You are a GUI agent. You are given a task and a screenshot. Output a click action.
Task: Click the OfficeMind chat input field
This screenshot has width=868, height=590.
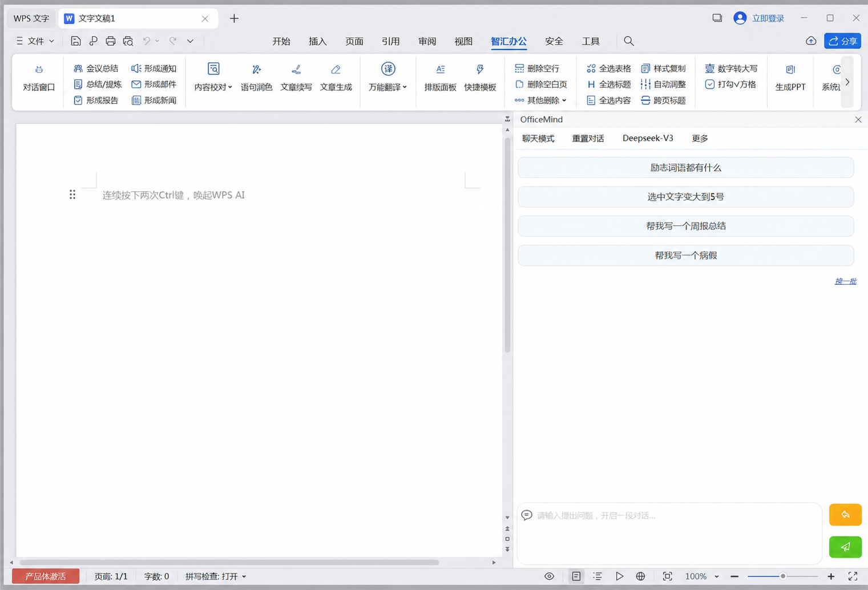coord(669,534)
